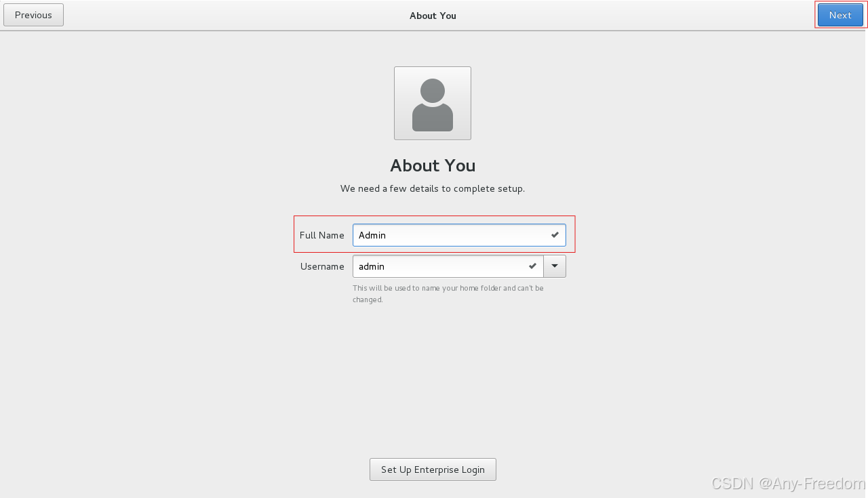Open the Username suggestions dropdown arrow
This screenshot has width=868, height=498.
(555, 266)
